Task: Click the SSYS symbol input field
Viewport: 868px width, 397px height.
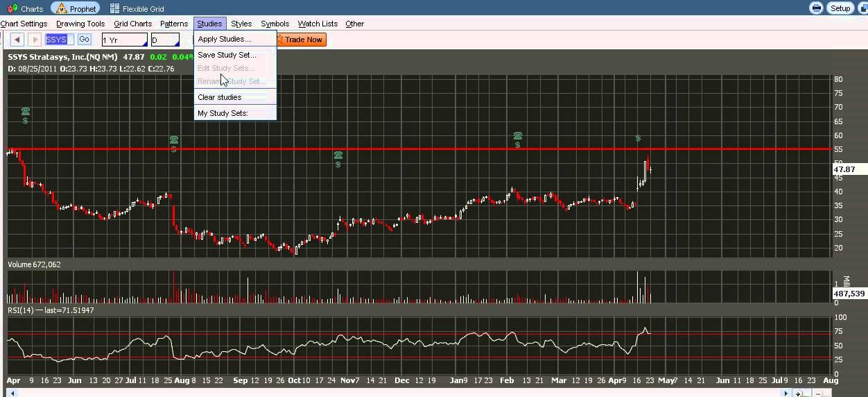Action: coord(60,40)
